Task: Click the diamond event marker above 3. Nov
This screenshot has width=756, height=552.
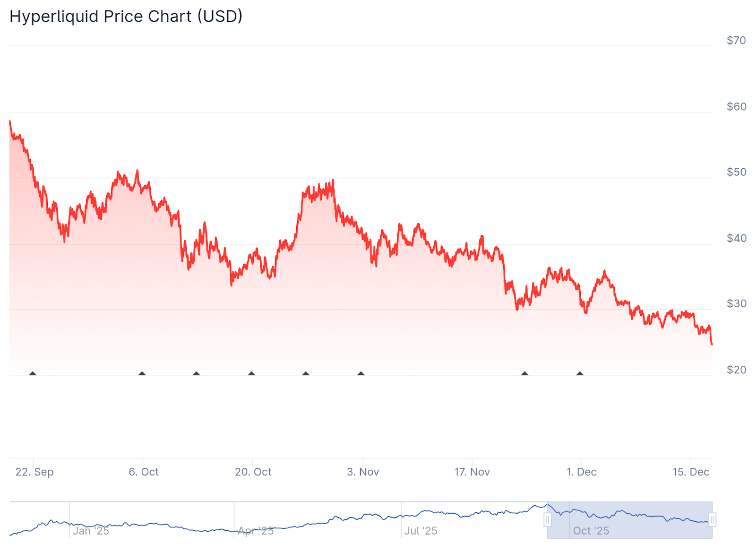Action: 361,374
